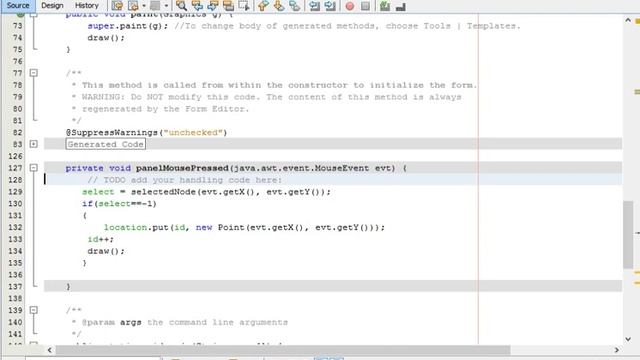Click horizontal scrollbar left arrow
The width and height of the screenshot is (640, 360).
(x=49, y=350)
